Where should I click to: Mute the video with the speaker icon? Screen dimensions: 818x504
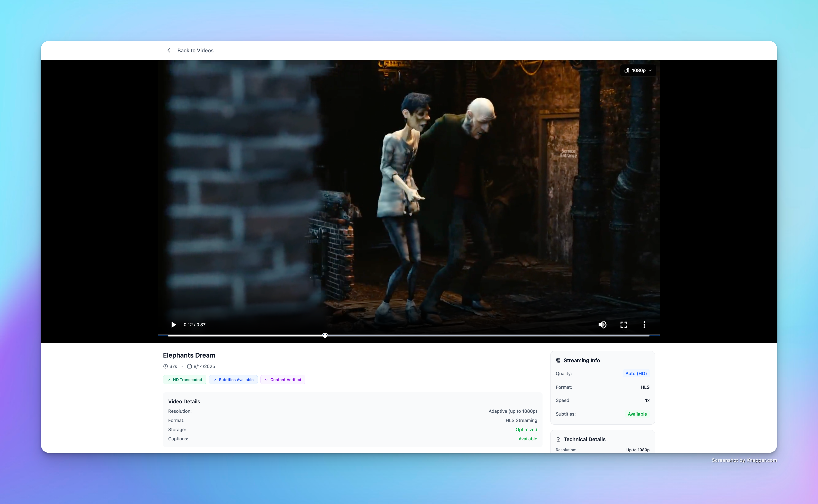point(602,325)
